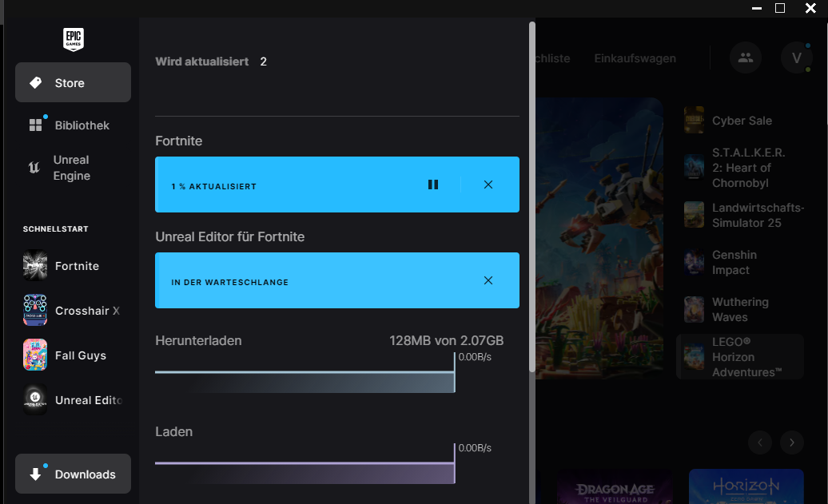
Task: Click the Cyber Sale thumbnail
Action: (x=694, y=121)
